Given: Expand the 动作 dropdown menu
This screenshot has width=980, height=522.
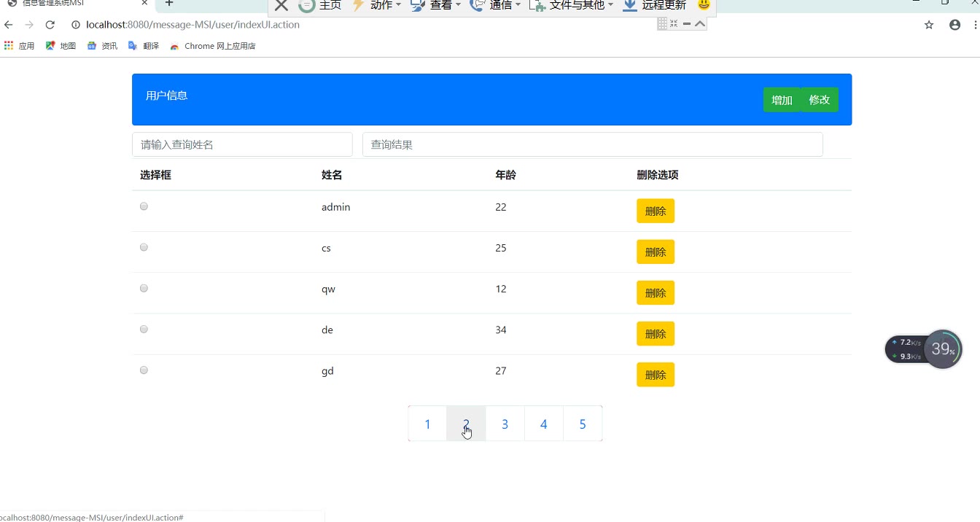Looking at the screenshot, I should 378,6.
